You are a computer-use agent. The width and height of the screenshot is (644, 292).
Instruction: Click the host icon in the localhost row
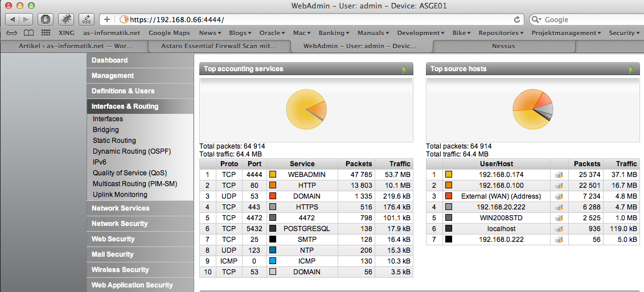[559, 229]
